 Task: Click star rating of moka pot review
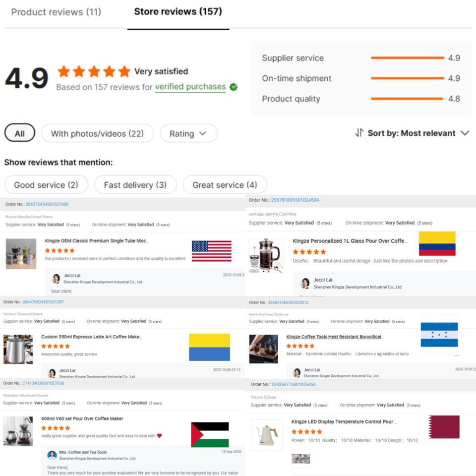pyautogui.click(x=60, y=251)
